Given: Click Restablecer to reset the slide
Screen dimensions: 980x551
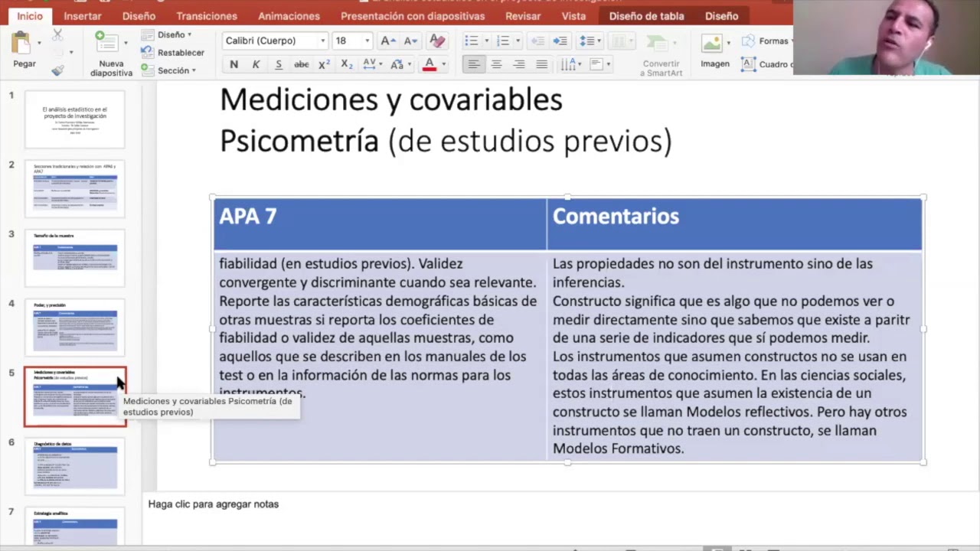Looking at the screenshot, I should 173,53.
